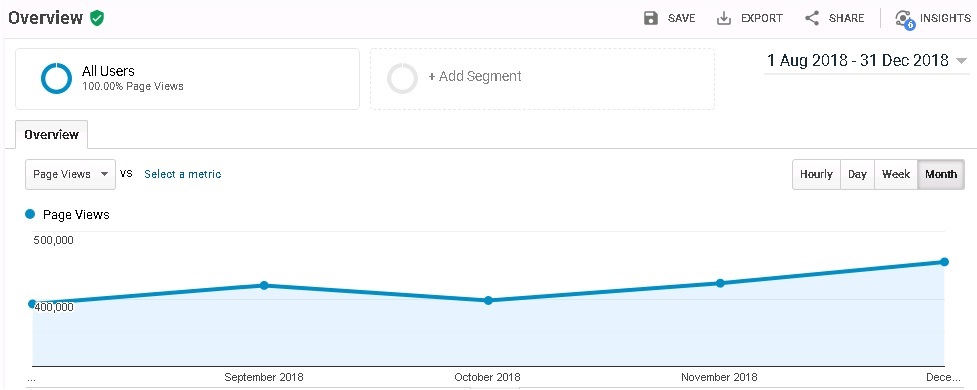977x390 pixels.
Task: Switch graph granularity to Day
Action: point(857,174)
